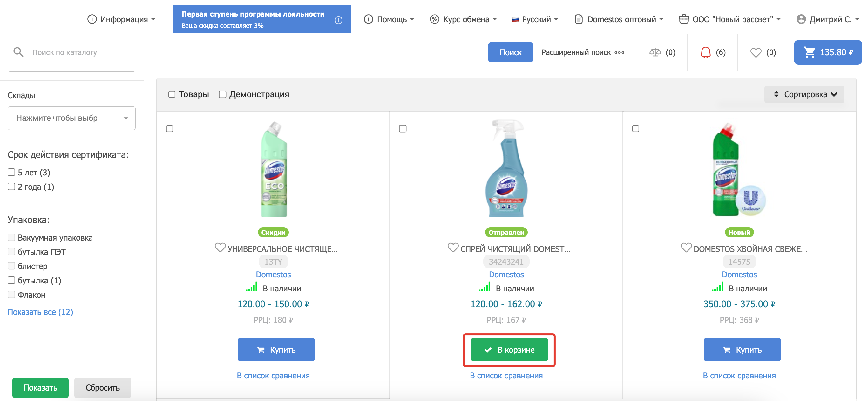Screen dimensions: 868x401
Task: Enable the "бутылка" packaging filter
Action: click(11, 280)
